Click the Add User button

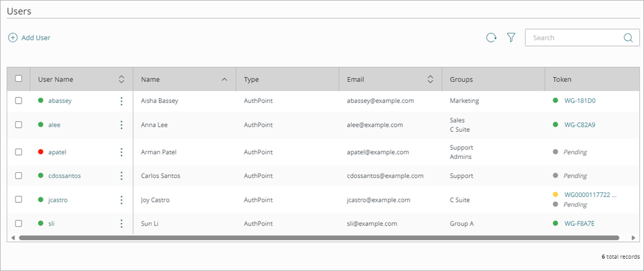[30, 38]
